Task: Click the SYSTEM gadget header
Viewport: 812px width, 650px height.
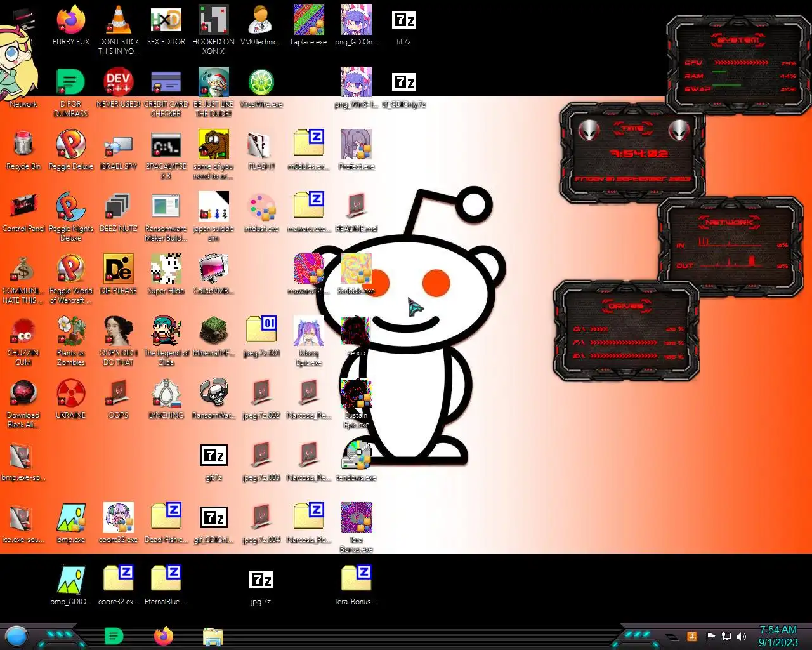Action: tap(738, 40)
